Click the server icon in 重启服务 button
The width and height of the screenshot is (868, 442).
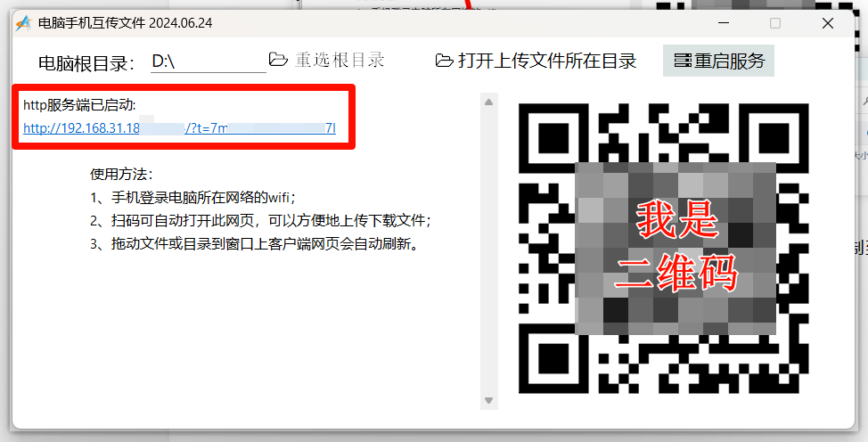click(x=683, y=61)
